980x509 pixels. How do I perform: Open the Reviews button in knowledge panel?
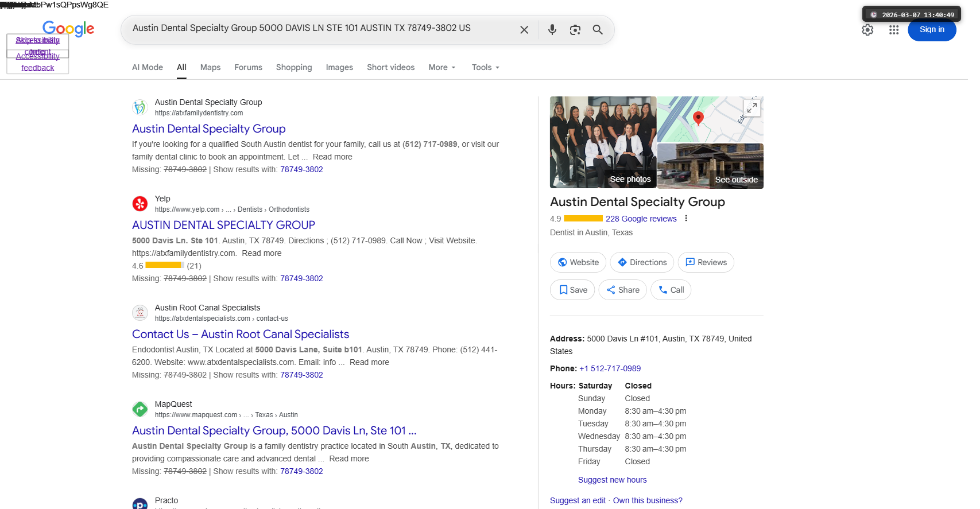tap(706, 262)
